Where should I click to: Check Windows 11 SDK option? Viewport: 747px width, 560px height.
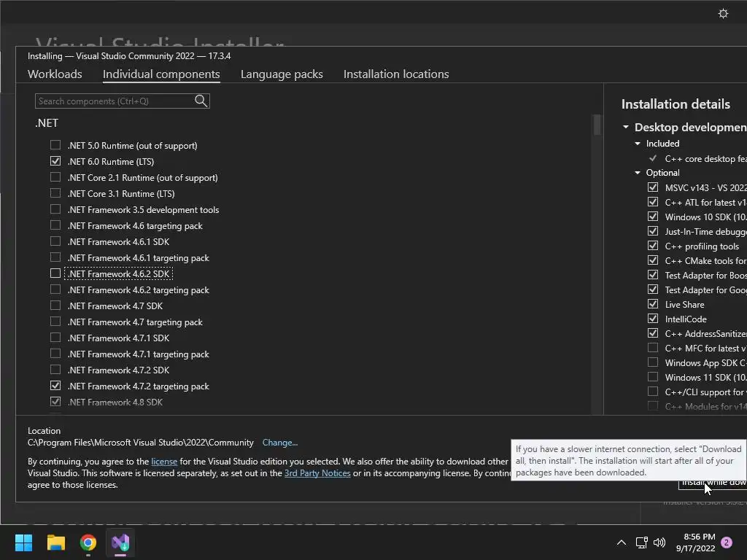[653, 377]
